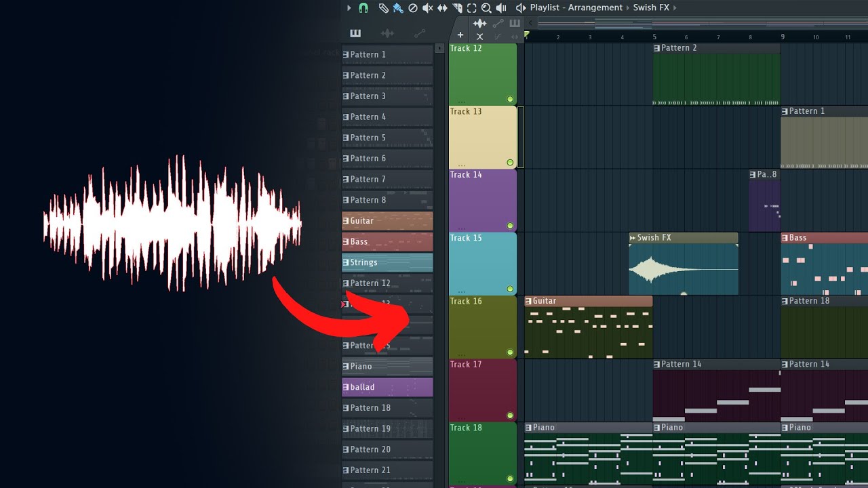Screen dimensions: 868x488
Task: Select Pattern 3 in picker list
Action: [x=387, y=96]
